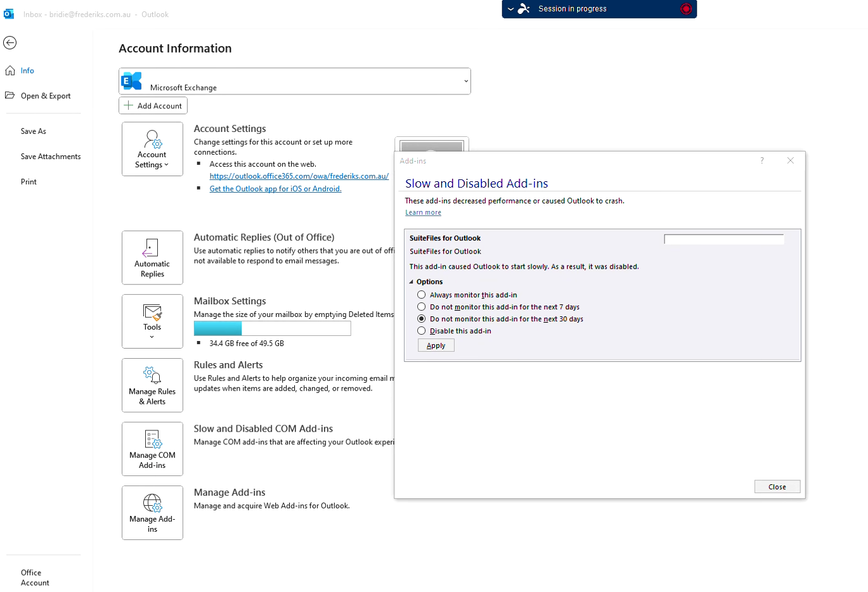
Task: Go to Office Account page
Action: tap(35, 577)
